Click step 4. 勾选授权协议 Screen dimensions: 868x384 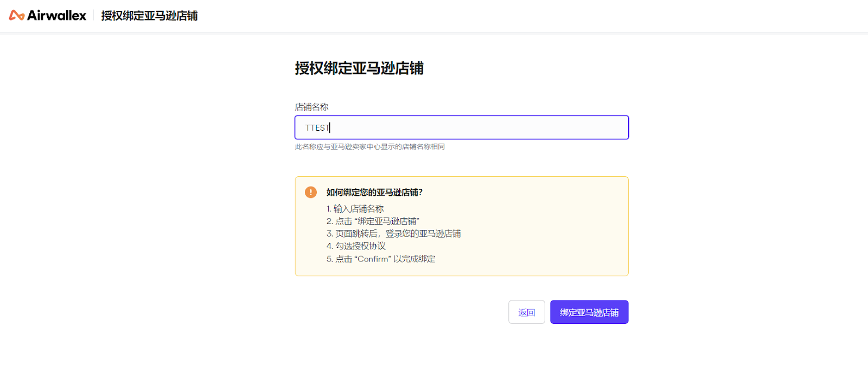[356, 246]
